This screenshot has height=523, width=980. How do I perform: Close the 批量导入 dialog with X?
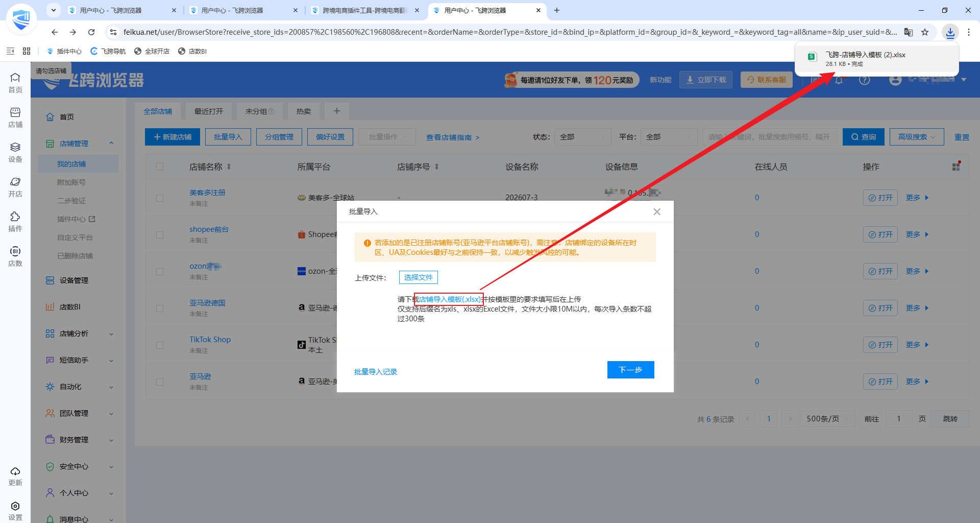click(x=657, y=212)
